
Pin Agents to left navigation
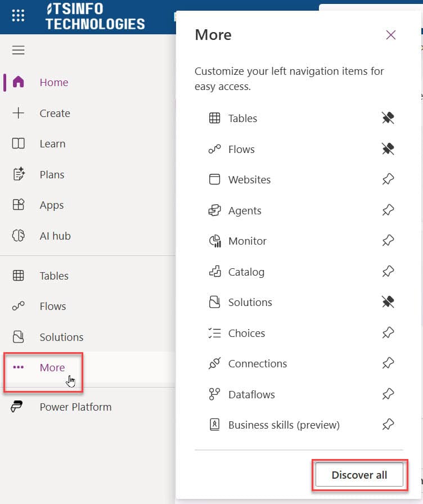388,210
